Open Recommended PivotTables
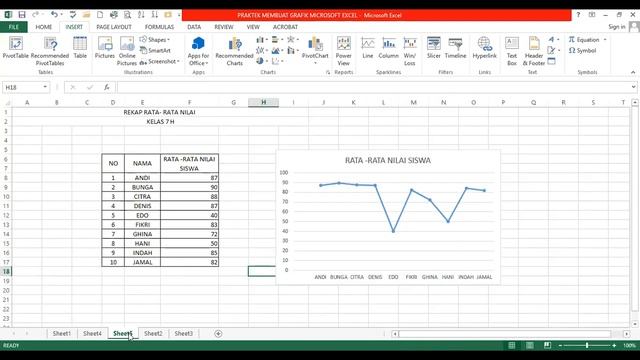Viewport: 640px width, 360px height. point(50,51)
